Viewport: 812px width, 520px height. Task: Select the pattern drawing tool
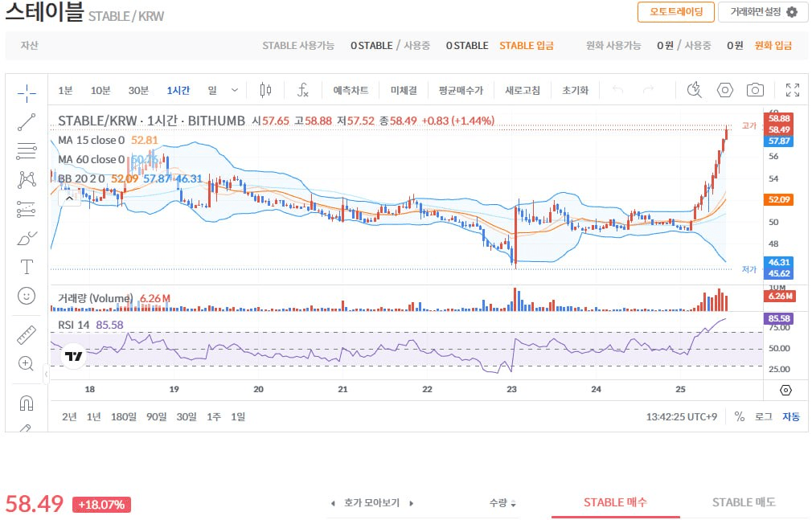click(x=27, y=180)
